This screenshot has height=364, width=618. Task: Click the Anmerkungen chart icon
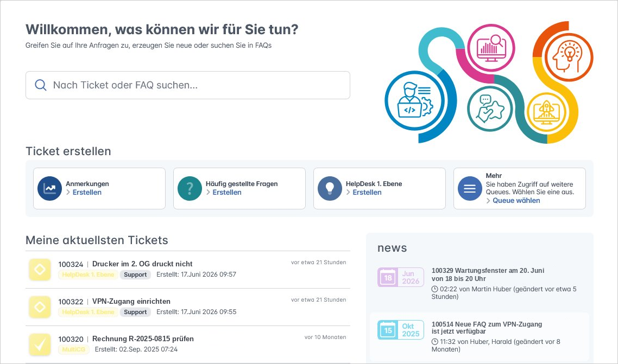49,188
